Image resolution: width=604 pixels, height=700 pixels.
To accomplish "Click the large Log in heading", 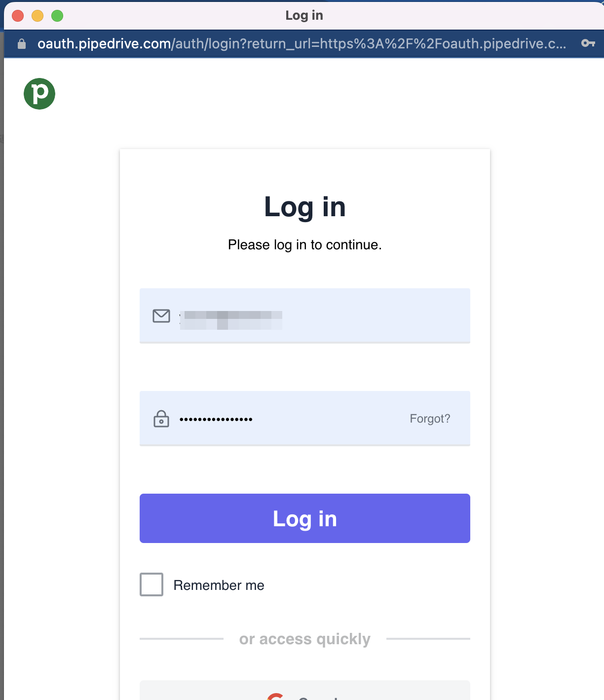I will click(x=305, y=207).
